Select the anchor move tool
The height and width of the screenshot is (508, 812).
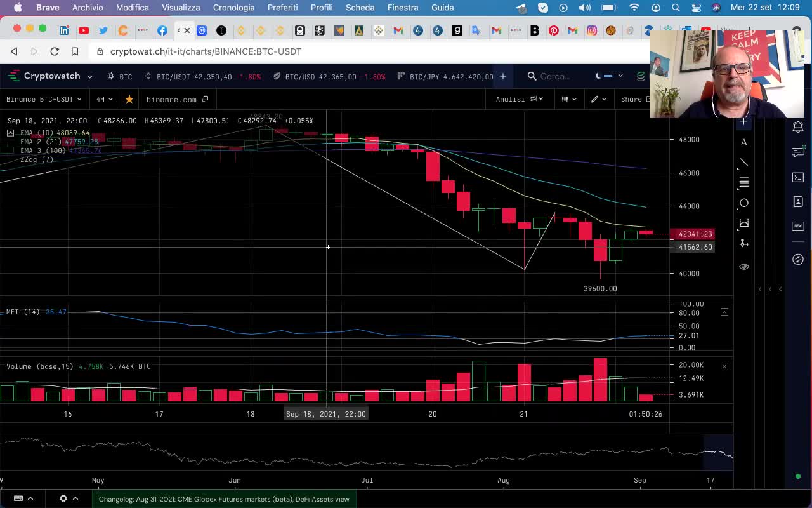pyautogui.click(x=743, y=243)
